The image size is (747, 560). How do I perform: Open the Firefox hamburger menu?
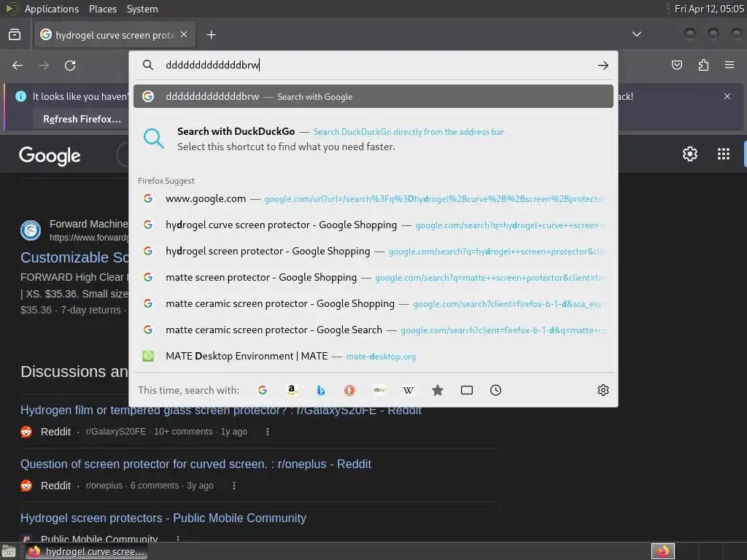(729, 65)
